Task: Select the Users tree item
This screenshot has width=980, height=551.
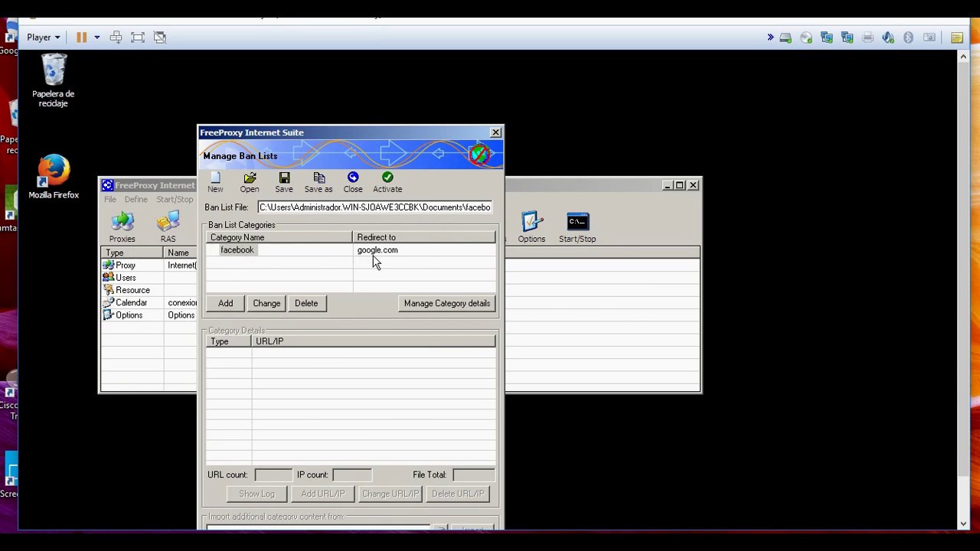Action: click(126, 278)
